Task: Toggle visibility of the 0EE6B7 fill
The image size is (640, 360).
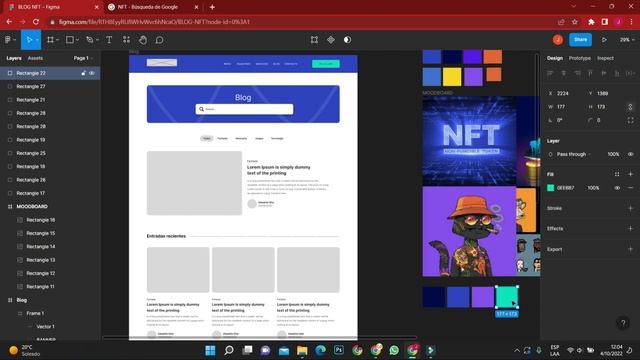Action: (617, 188)
